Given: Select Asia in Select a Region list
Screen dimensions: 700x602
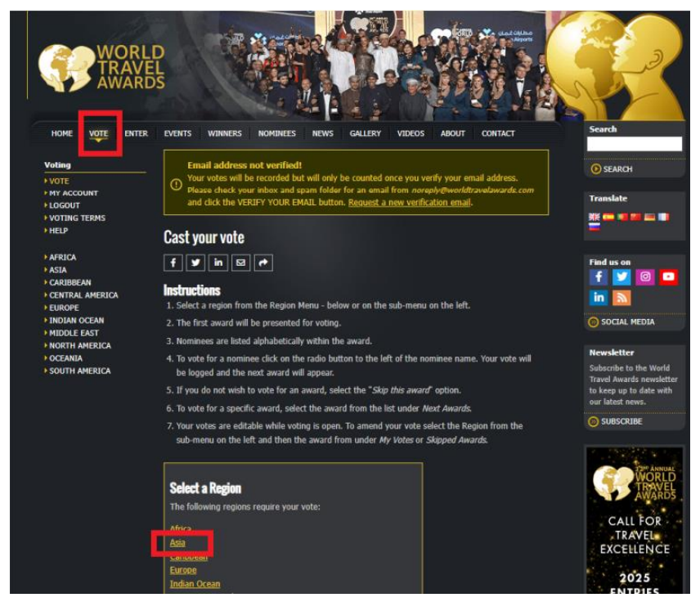Looking at the screenshot, I should click(177, 542).
